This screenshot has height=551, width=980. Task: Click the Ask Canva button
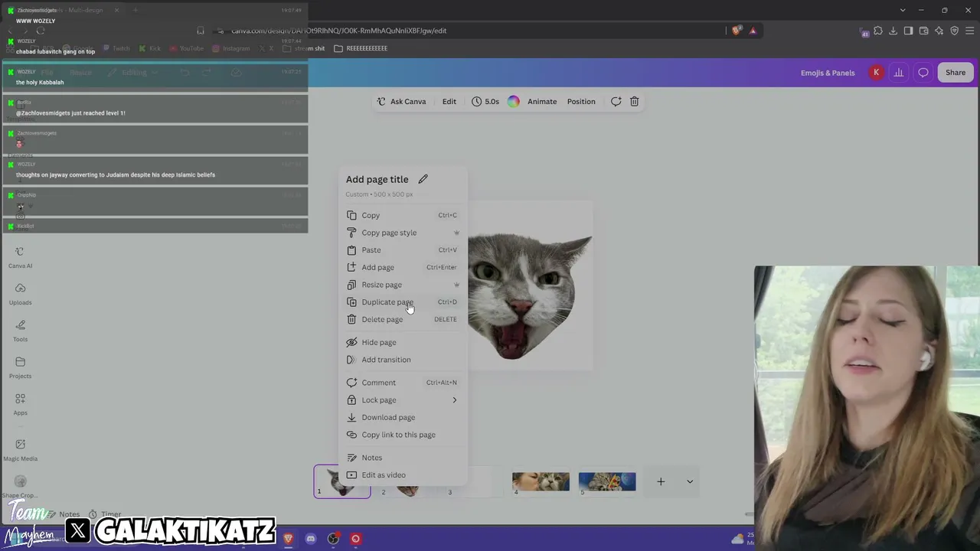tap(401, 101)
